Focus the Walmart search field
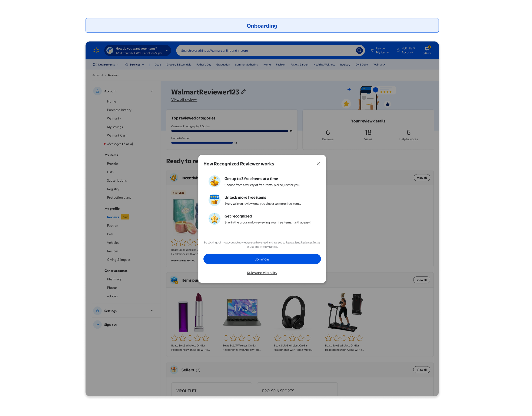The image size is (532, 416). (x=270, y=50)
